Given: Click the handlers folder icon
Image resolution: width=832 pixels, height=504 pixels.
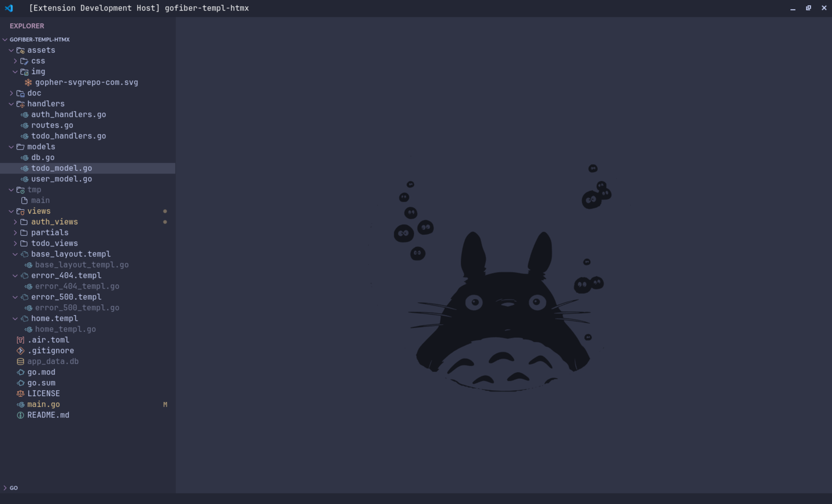Looking at the screenshot, I should tap(21, 104).
